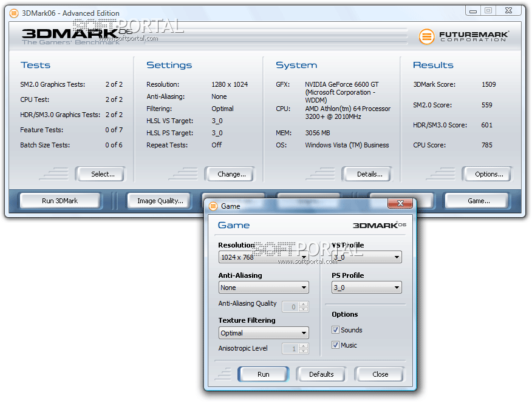Click AMD Athlon(tm) 64 Processor text
The height and width of the screenshot is (404, 532).
pyautogui.click(x=347, y=109)
